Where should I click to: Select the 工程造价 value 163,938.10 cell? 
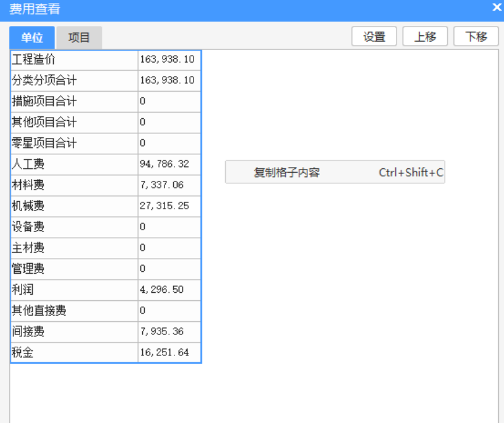point(169,60)
